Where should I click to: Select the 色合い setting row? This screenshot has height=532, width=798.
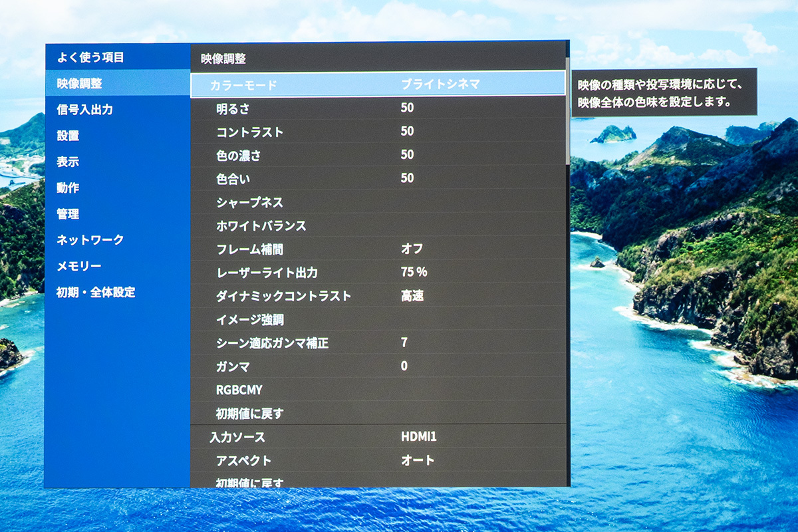click(378, 178)
